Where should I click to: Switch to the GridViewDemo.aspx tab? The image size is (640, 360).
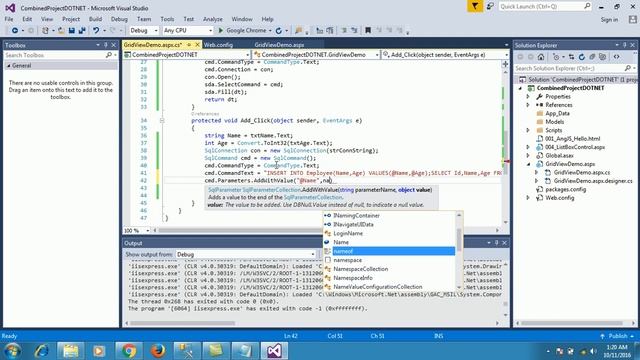pyautogui.click(x=280, y=45)
